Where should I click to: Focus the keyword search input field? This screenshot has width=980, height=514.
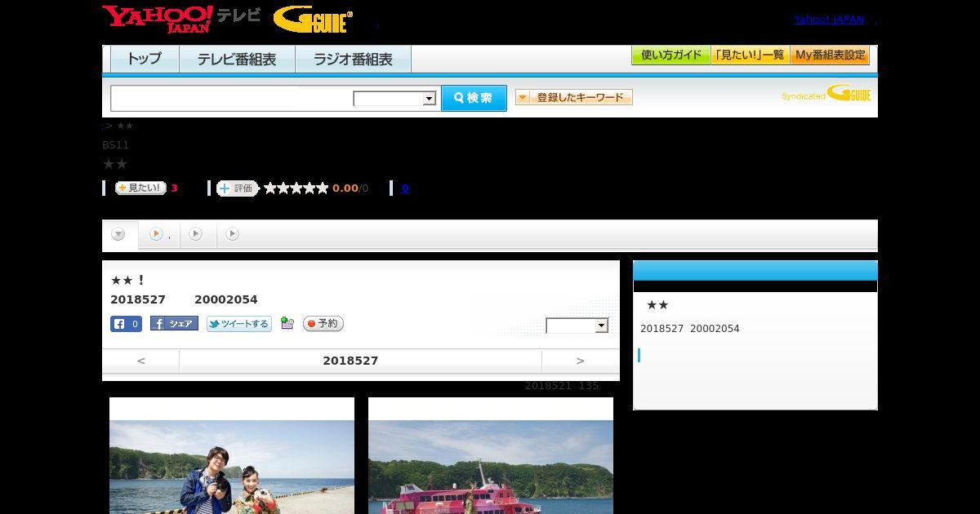click(232, 98)
